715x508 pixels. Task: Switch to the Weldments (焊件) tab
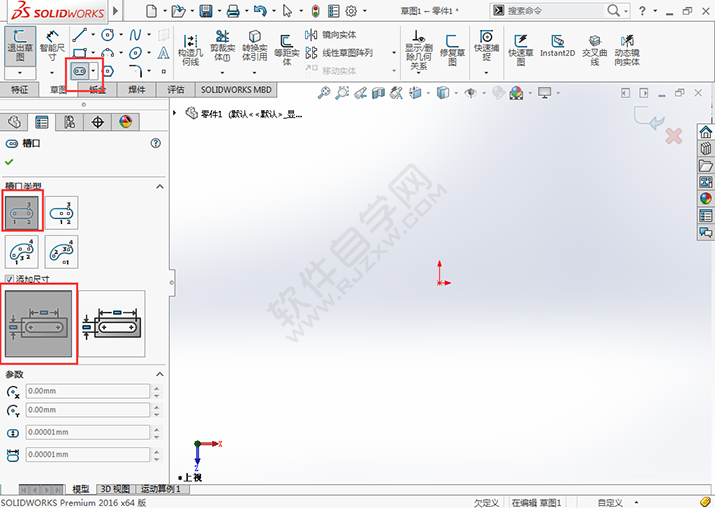click(x=137, y=90)
